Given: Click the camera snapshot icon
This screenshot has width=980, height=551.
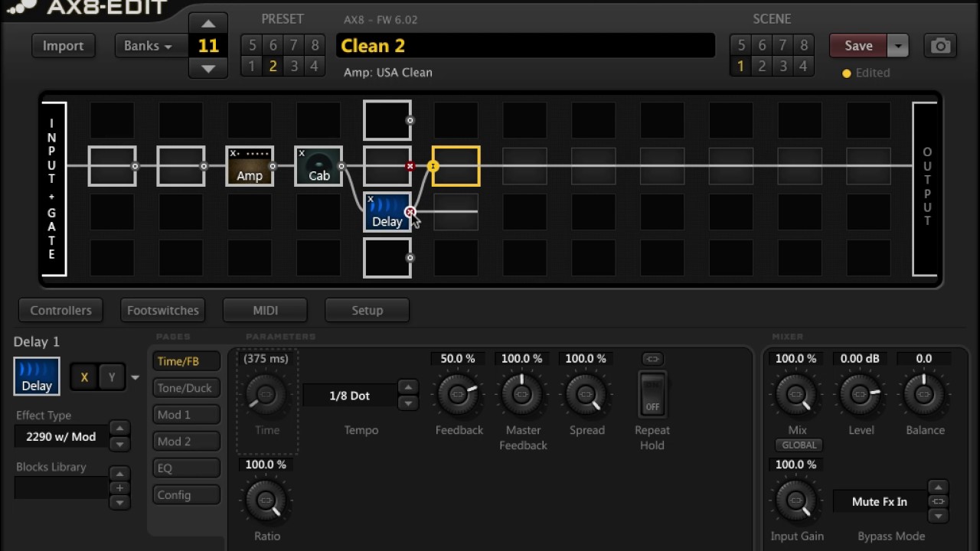Looking at the screenshot, I should click(x=940, y=46).
